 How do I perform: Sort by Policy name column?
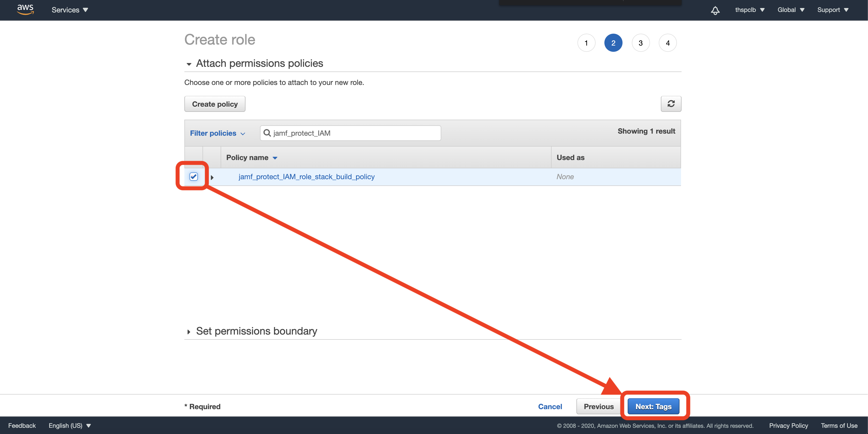(x=251, y=157)
